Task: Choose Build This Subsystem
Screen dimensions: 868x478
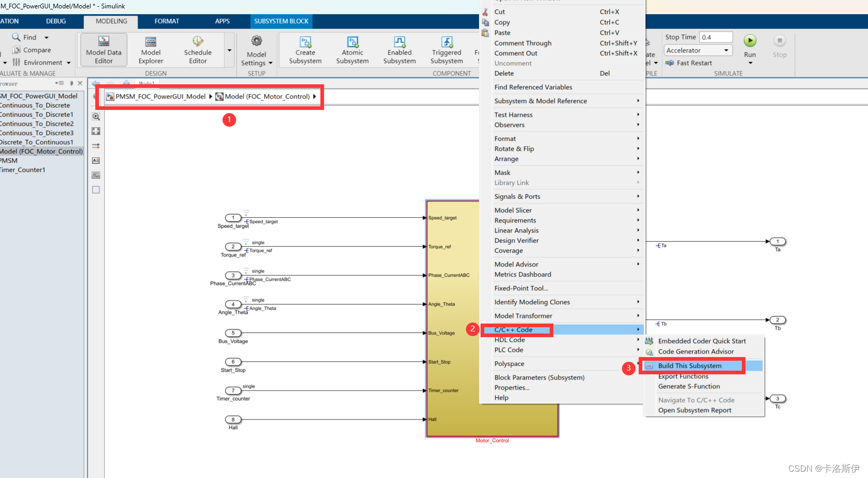Action: (703, 366)
